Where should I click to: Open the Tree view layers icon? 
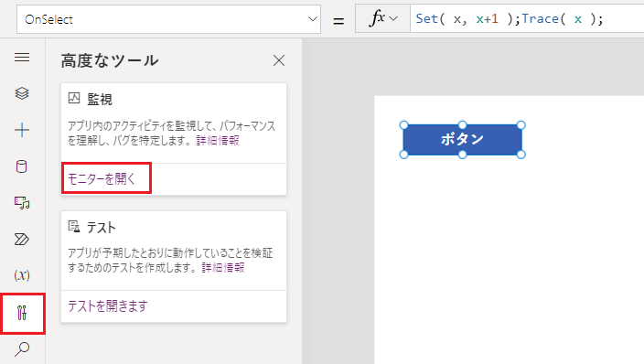pyautogui.click(x=22, y=93)
